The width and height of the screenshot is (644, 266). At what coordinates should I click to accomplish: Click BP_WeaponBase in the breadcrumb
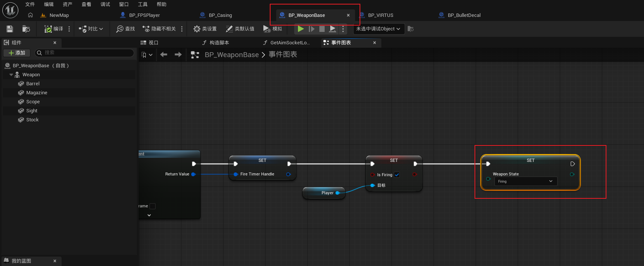(232, 55)
